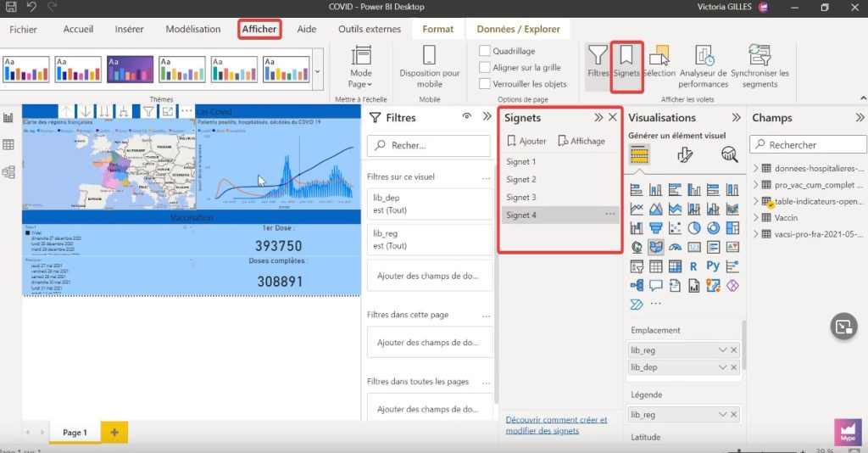Open the Analyseur de performances pane
The image size is (868, 453).
(x=703, y=66)
